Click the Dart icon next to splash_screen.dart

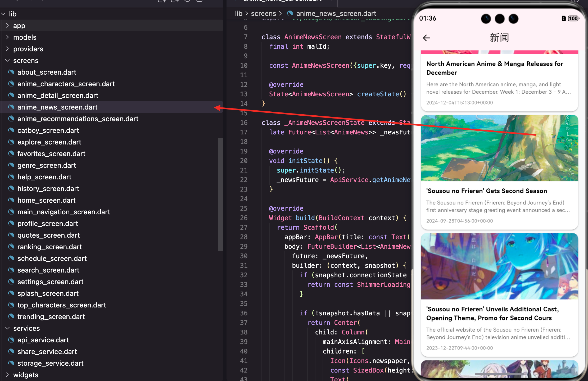[x=11, y=293]
